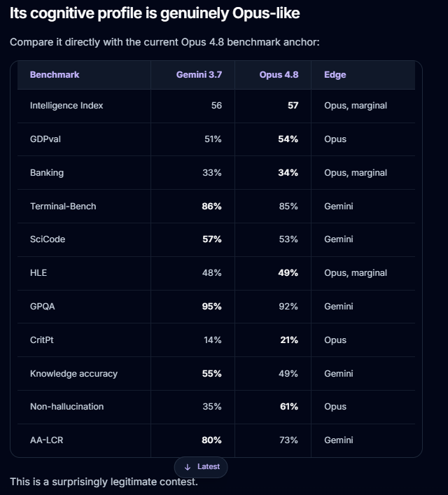
Task: Select the Terminal-Bench row label
Action: [x=63, y=207]
